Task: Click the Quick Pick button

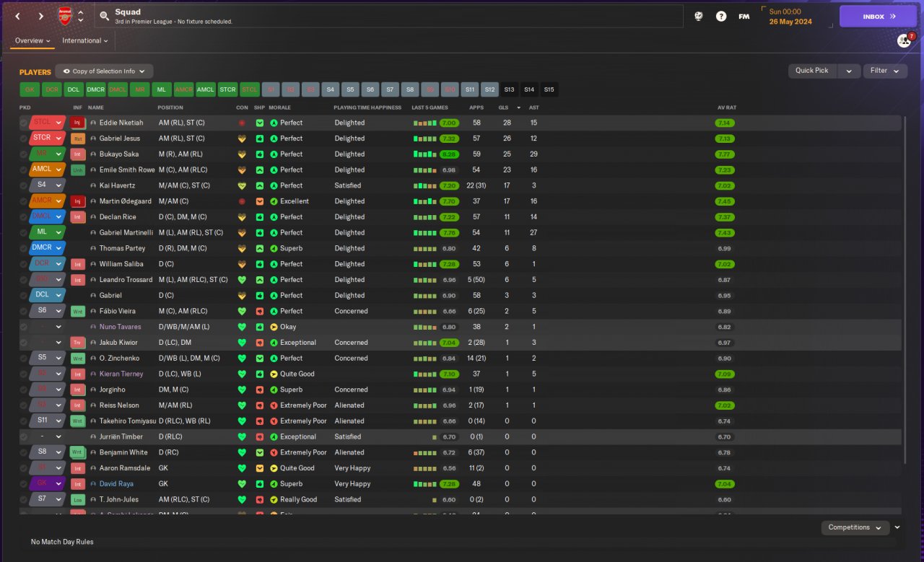Action: click(x=812, y=71)
